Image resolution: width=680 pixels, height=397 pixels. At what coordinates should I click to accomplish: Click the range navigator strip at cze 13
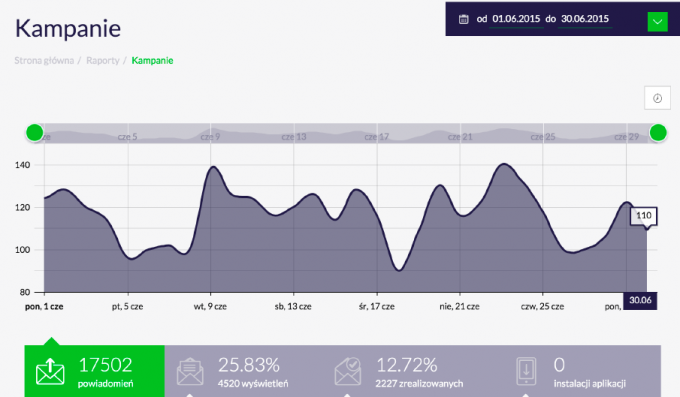tap(294, 137)
